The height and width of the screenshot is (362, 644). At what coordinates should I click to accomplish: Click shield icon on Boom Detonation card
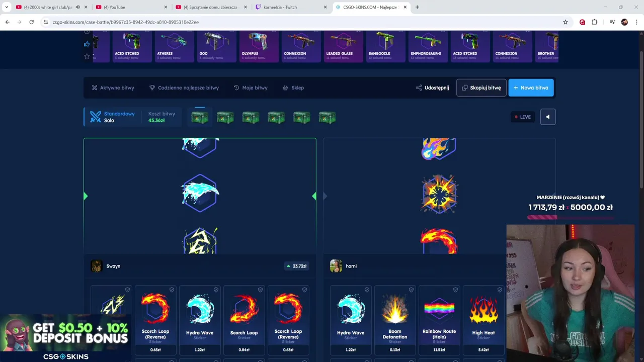411,290
